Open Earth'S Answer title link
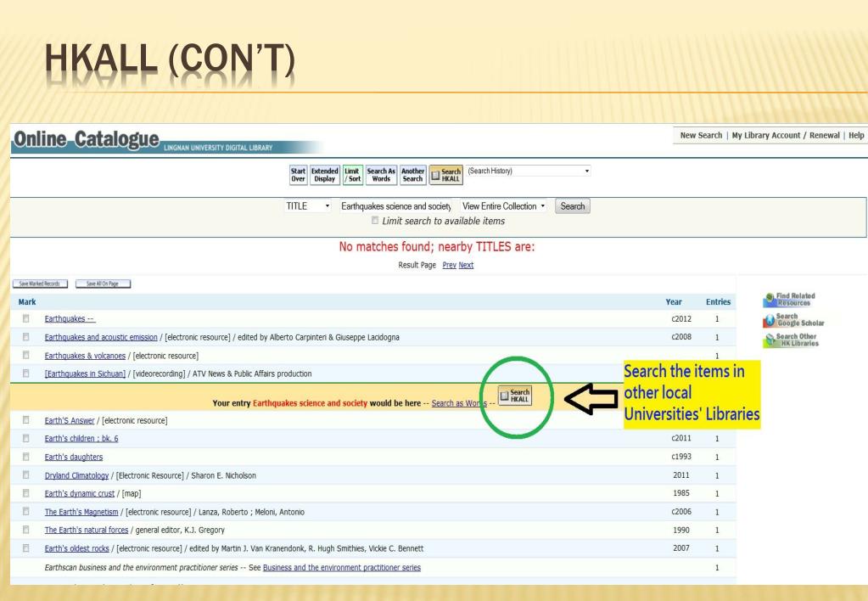This screenshot has height=601, width=868. point(70,420)
